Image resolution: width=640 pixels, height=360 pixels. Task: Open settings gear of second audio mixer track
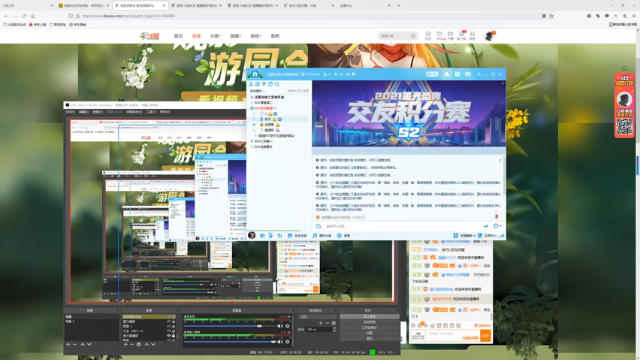(287, 342)
